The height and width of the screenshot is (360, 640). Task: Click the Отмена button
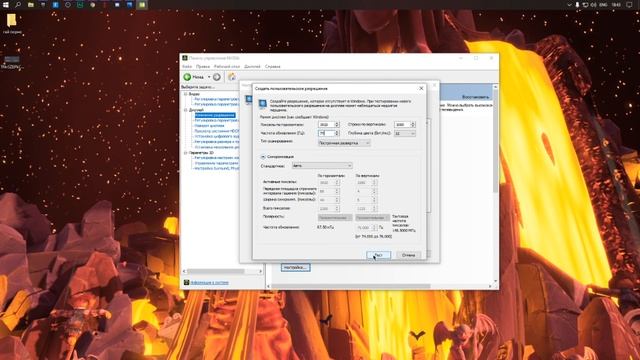pyautogui.click(x=408, y=255)
